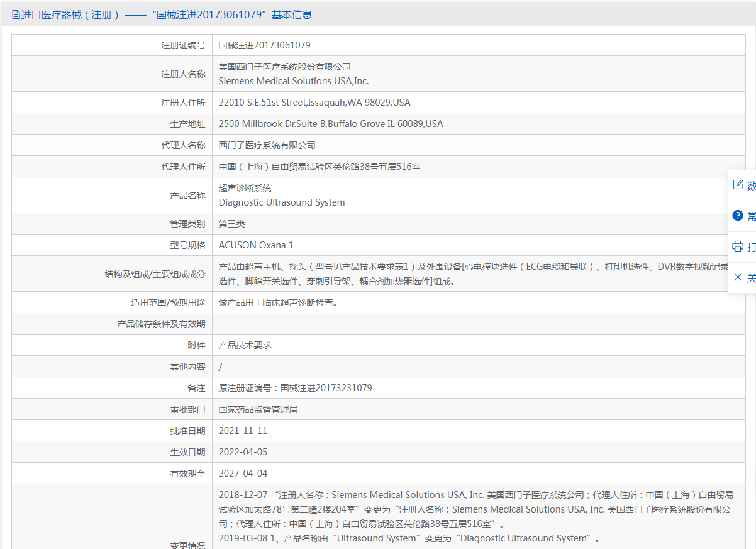Click the product name 超声诊断系统
756x549 pixels.
pyautogui.click(x=245, y=188)
